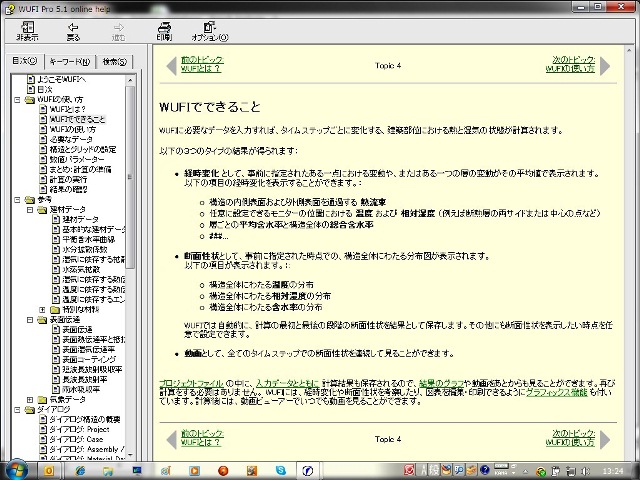Open Outlook from the taskbar
Screen dimensions: 640x480
[49, 471]
